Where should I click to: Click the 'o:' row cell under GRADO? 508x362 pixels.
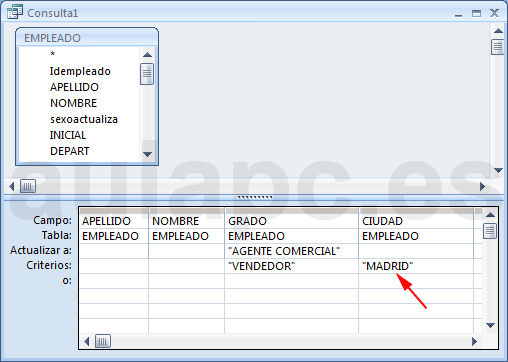pos(292,281)
